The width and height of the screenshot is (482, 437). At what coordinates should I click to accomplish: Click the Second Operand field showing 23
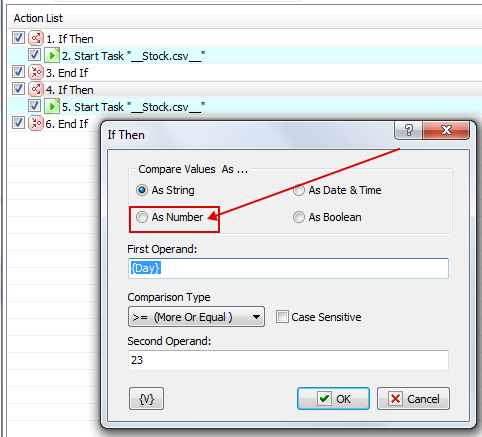(288, 360)
